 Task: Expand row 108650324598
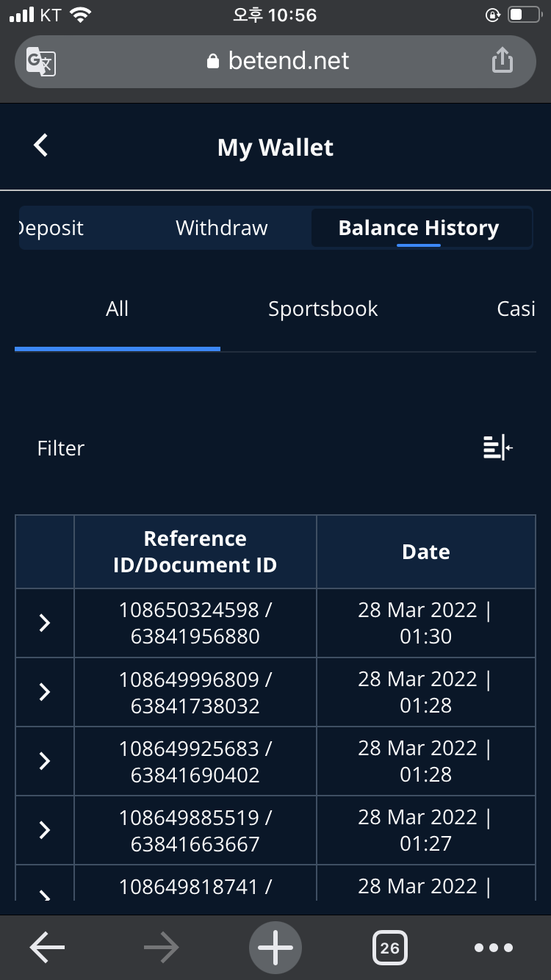pyautogui.click(x=45, y=623)
